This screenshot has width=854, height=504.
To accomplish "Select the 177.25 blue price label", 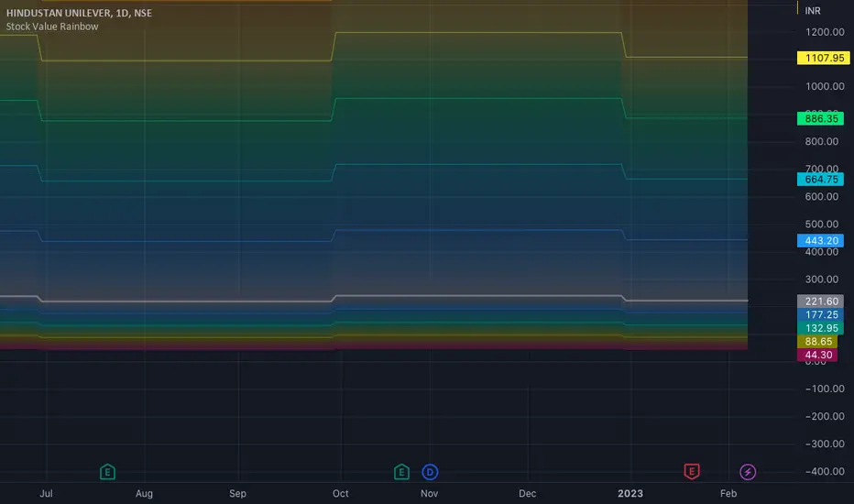I will (820, 314).
